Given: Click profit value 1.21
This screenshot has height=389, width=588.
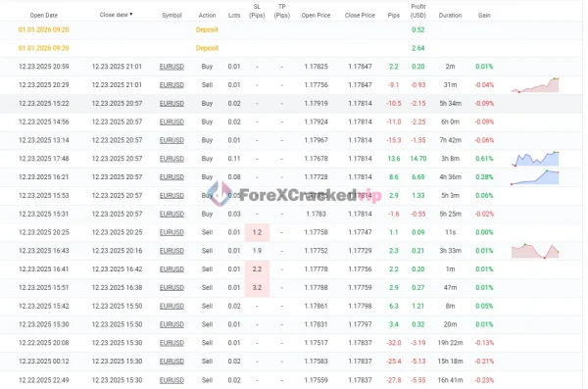Looking at the screenshot, I should point(418,306).
